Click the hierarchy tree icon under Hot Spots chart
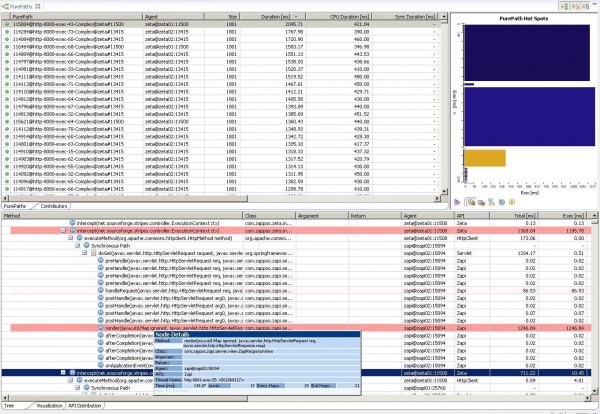Image resolution: width=600 pixels, height=414 pixels. 492,202
